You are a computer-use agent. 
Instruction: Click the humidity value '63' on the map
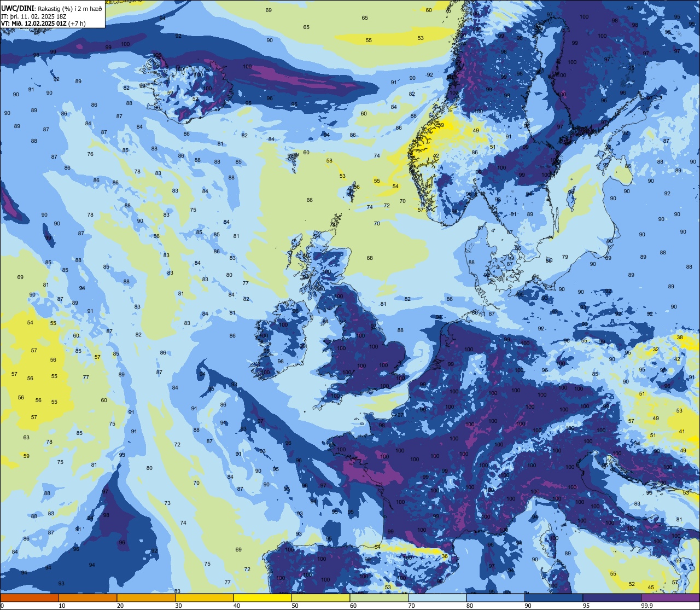[x=26, y=437]
